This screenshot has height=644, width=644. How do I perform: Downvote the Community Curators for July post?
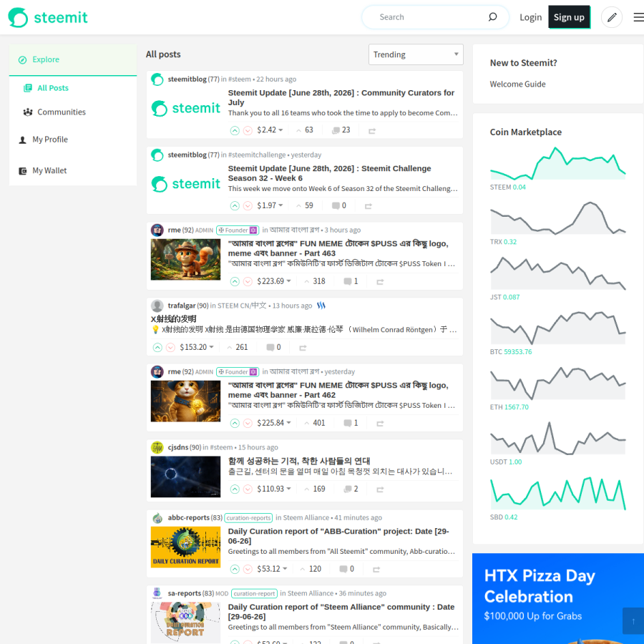tap(248, 131)
